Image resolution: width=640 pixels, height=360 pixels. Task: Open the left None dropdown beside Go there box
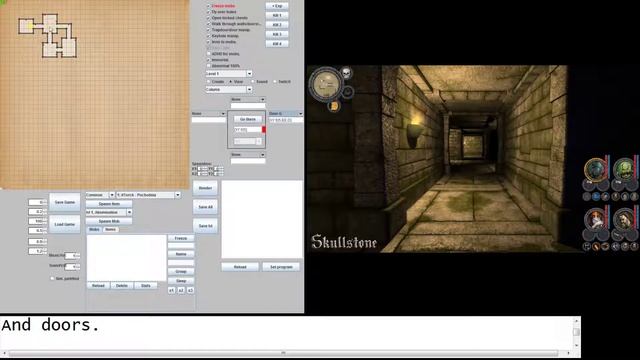(209, 113)
